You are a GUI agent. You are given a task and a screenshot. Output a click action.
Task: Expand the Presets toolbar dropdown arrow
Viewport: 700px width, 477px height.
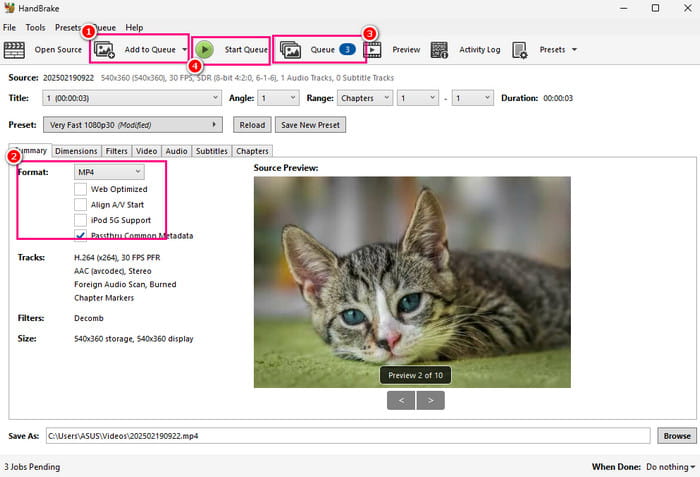[x=574, y=50]
